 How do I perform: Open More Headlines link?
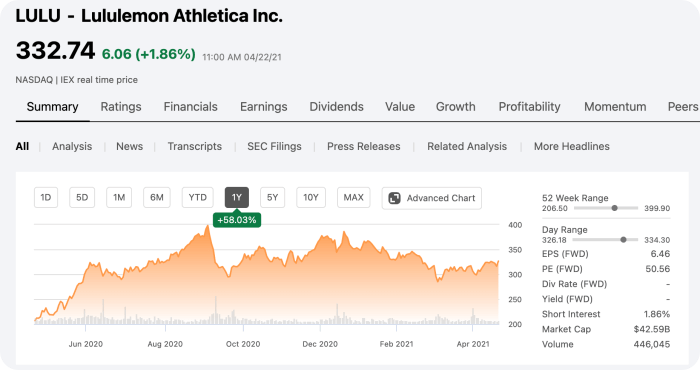coord(572,146)
